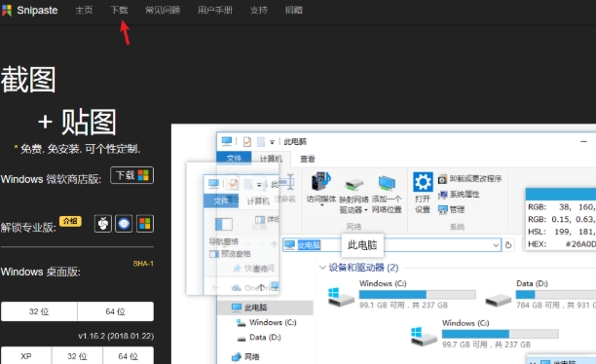The width and height of the screenshot is (596, 364).
Task: Click the usage bar above 99.7 GB 可用
Action: click(x=500, y=334)
